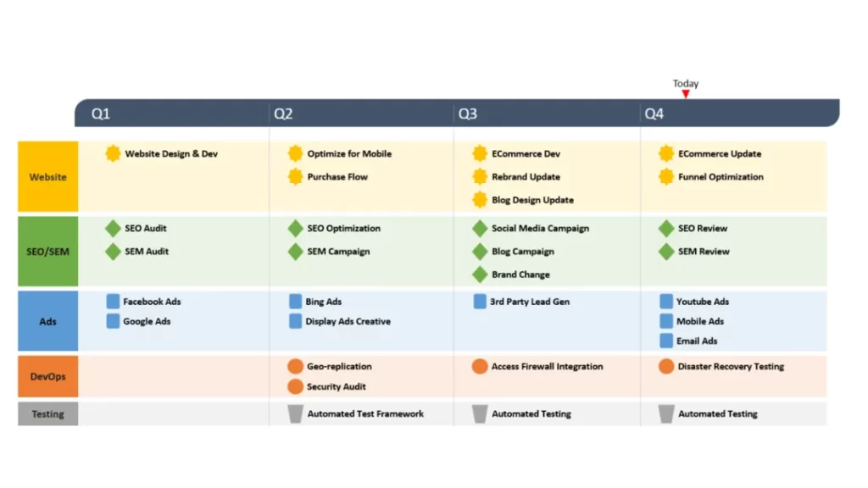Viewport: 868px width, 488px height.
Task: Click the Social Media Campaign task text
Action: (540, 228)
